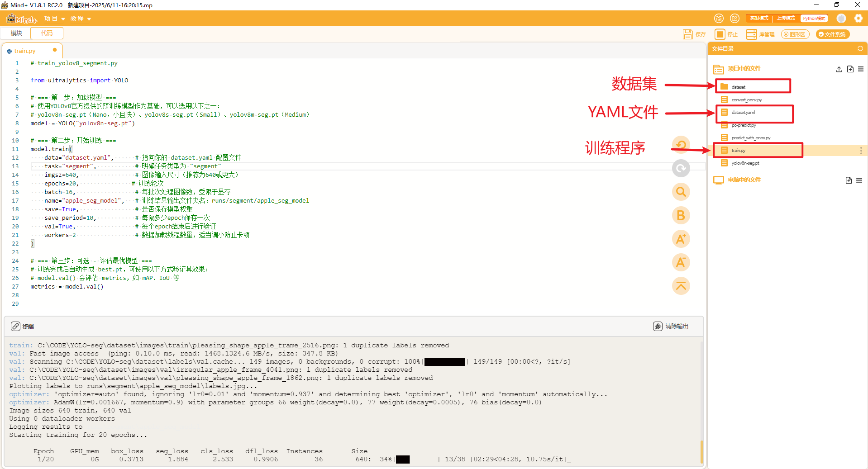Open train.py more options dots
This screenshot has height=469, width=868.
861,150
